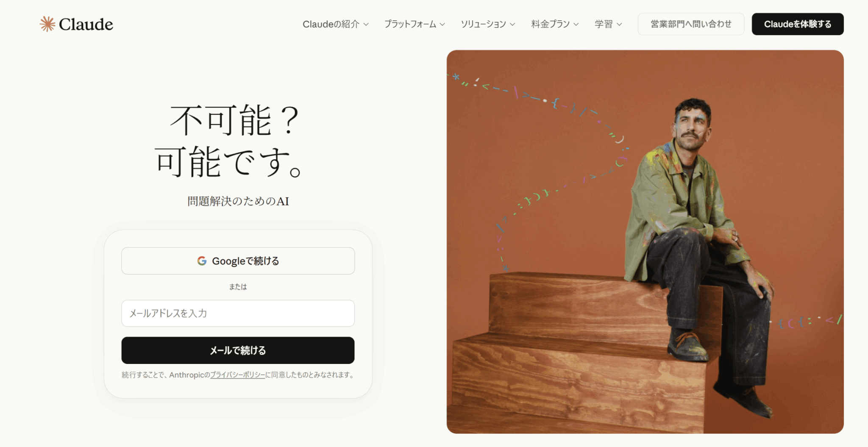Screen dimensions: 868x447
Task: Click the Claudeを体験する button
Action: (x=798, y=24)
